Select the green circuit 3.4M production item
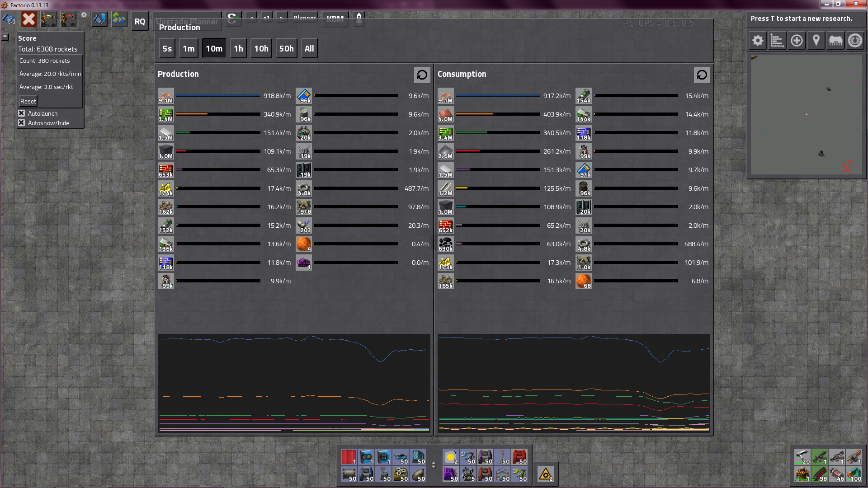The height and width of the screenshot is (488, 868). click(x=166, y=114)
